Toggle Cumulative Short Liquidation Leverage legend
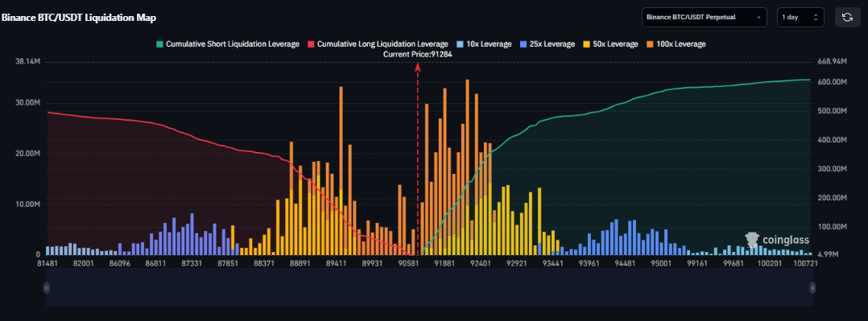 [x=228, y=43]
